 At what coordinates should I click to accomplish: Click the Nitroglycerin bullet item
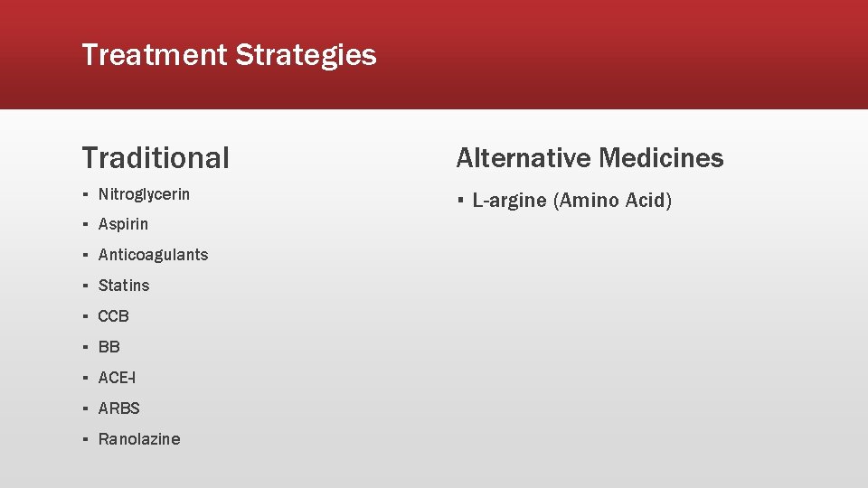click(144, 194)
